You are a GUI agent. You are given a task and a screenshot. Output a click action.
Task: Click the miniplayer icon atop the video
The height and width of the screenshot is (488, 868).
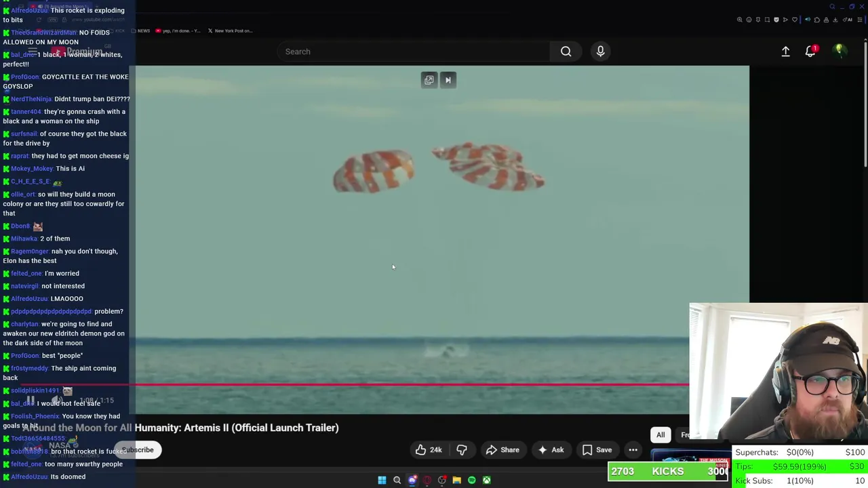click(x=429, y=80)
